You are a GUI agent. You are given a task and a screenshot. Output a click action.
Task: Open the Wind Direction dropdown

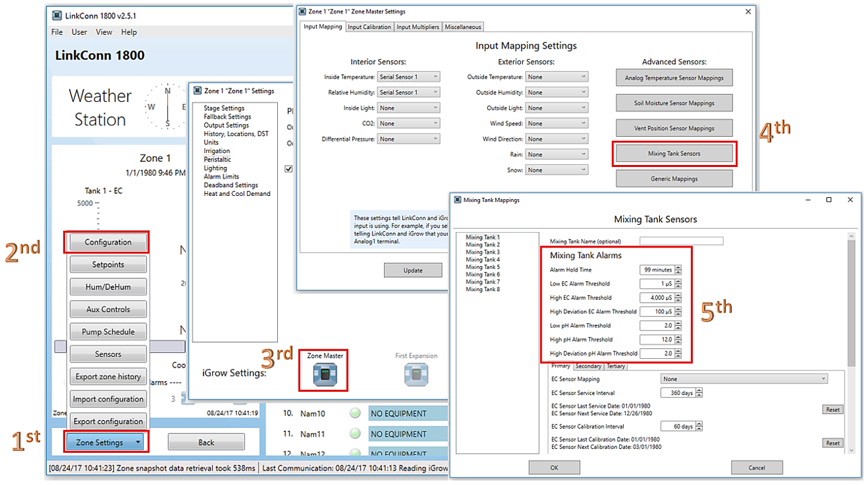click(x=557, y=139)
